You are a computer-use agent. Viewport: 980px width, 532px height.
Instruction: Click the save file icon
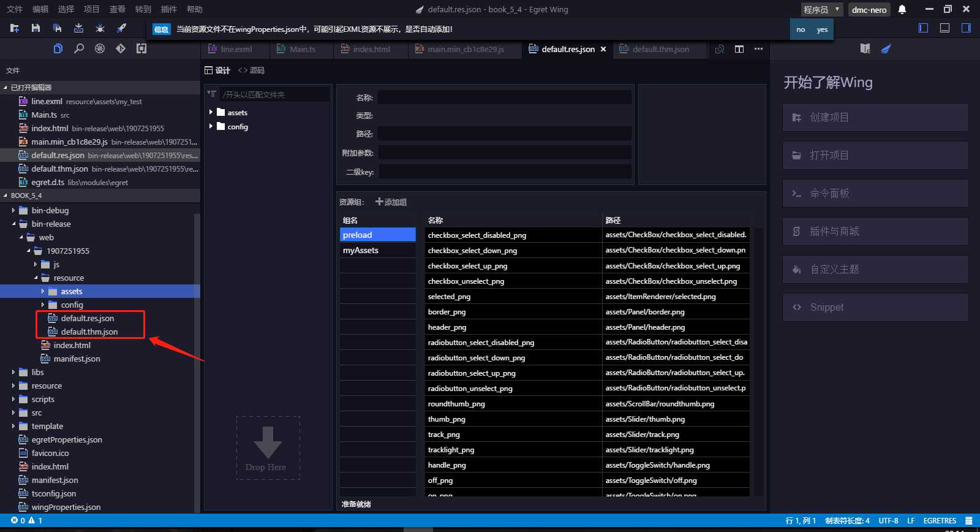pyautogui.click(x=36, y=28)
